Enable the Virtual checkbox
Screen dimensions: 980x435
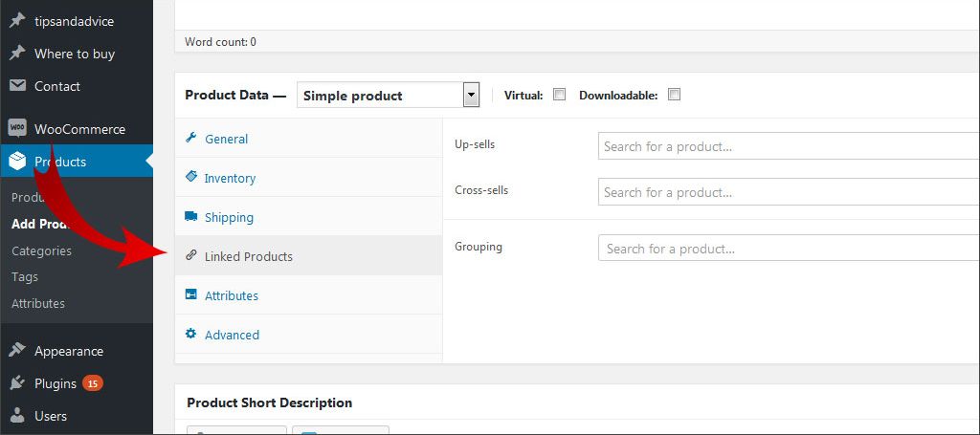pyautogui.click(x=560, y=95)
